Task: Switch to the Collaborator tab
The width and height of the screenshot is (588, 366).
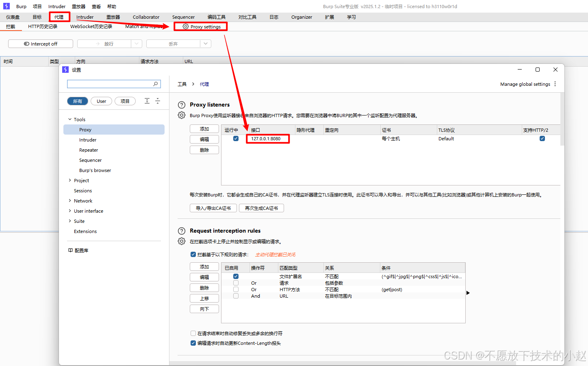Action: pyautogui.click(x=146, y=17)
